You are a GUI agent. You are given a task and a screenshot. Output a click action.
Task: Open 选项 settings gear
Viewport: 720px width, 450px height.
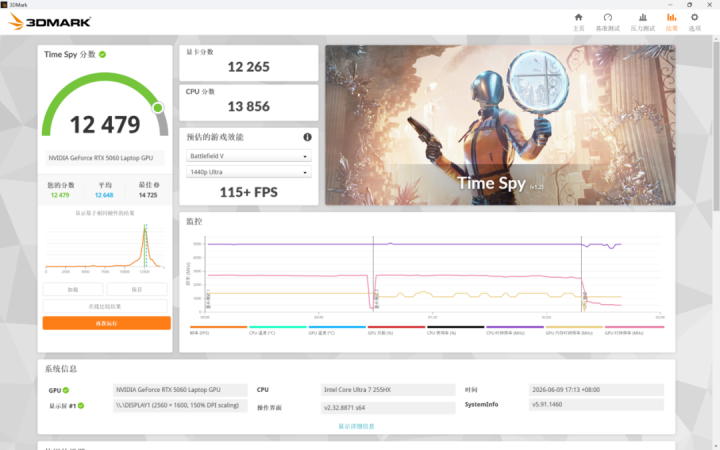point(694,22)
